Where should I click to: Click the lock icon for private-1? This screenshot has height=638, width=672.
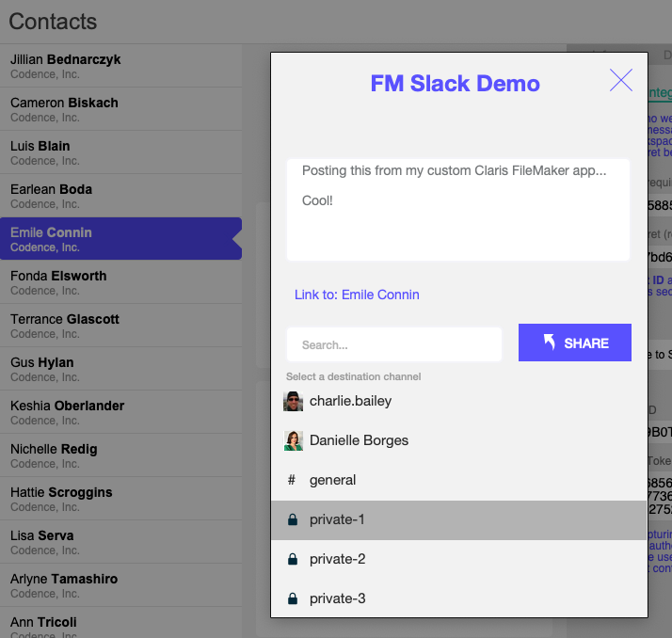(293, 519)
